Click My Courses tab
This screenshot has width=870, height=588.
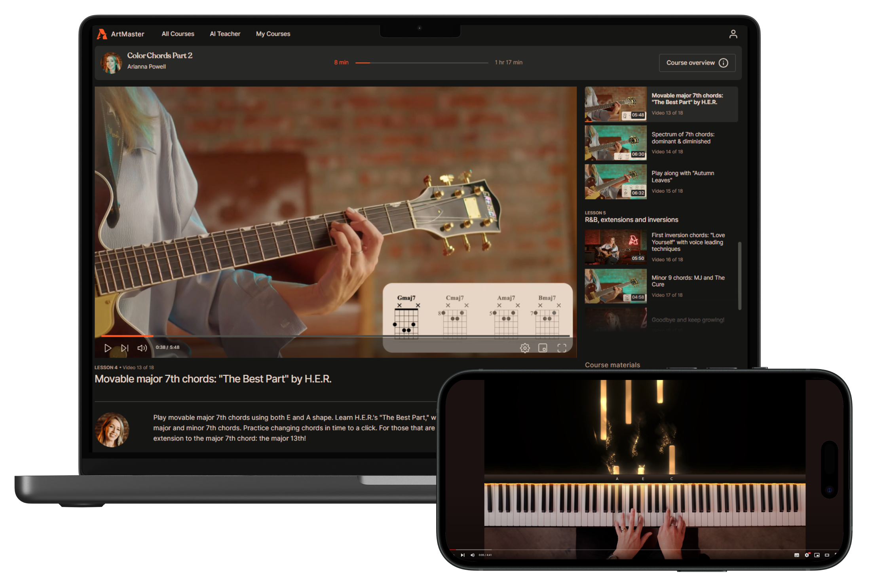pyautogui.click(x=273, y=34)
